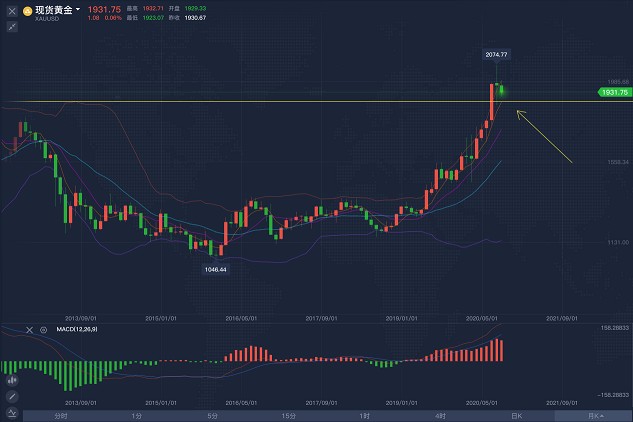Choose the 1时 timeframe
The width and height of the screenshot is (633, 422).
click(x=365, y=416)
